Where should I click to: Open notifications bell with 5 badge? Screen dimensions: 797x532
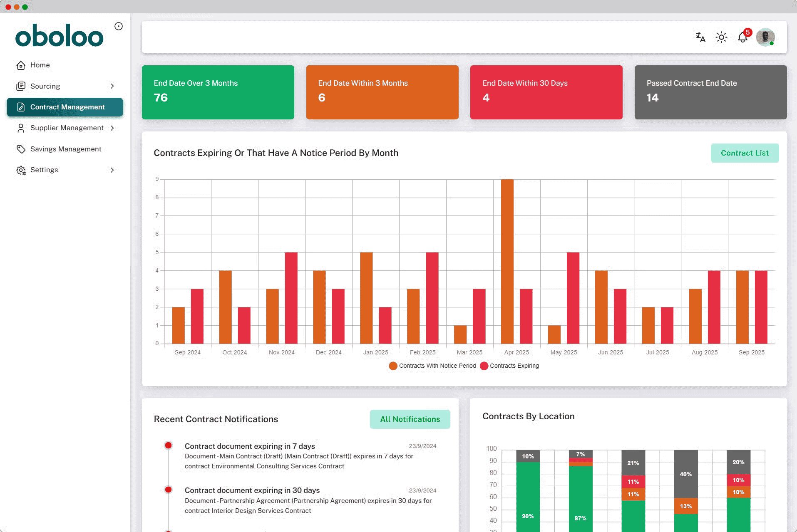click(743, 37)
